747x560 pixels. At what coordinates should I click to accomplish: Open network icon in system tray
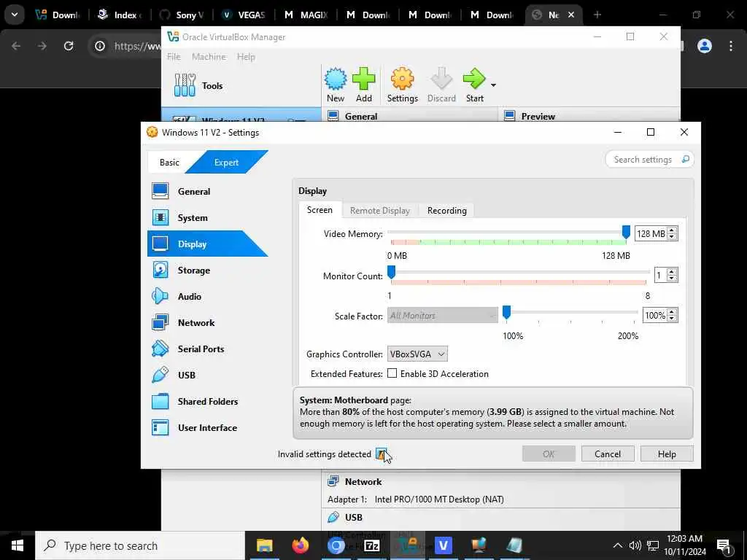(x=653, y=545)
